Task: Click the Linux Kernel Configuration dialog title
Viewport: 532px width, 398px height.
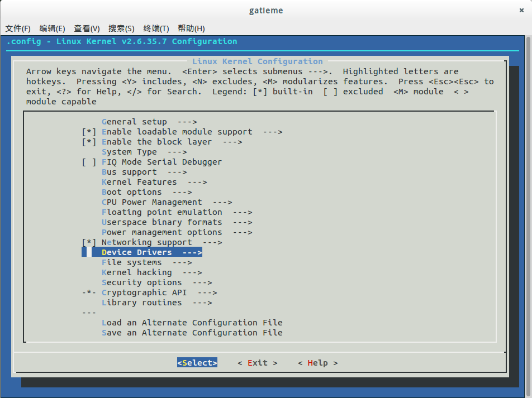Action: 258,61
